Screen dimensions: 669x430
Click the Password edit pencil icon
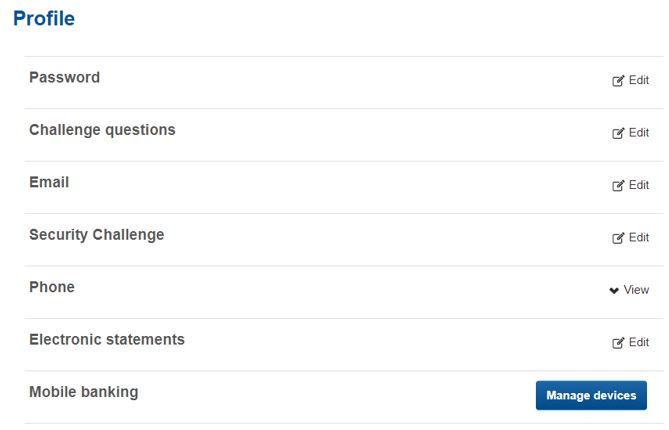click(x=618, y=81)
